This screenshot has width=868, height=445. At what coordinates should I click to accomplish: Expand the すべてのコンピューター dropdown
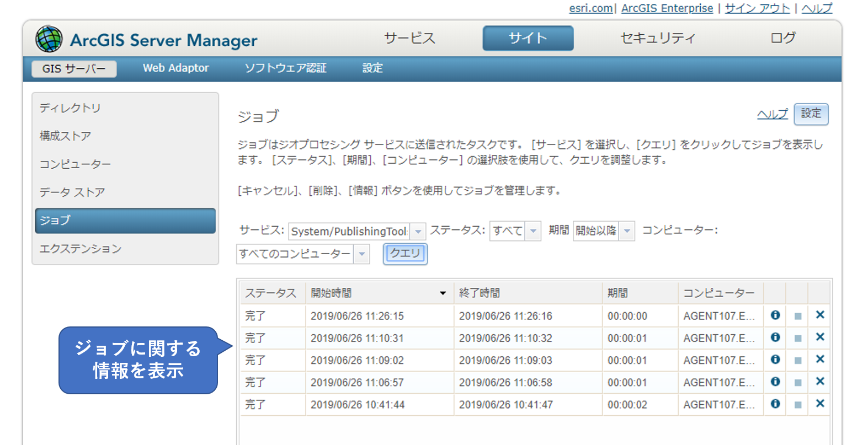point(303,254)
